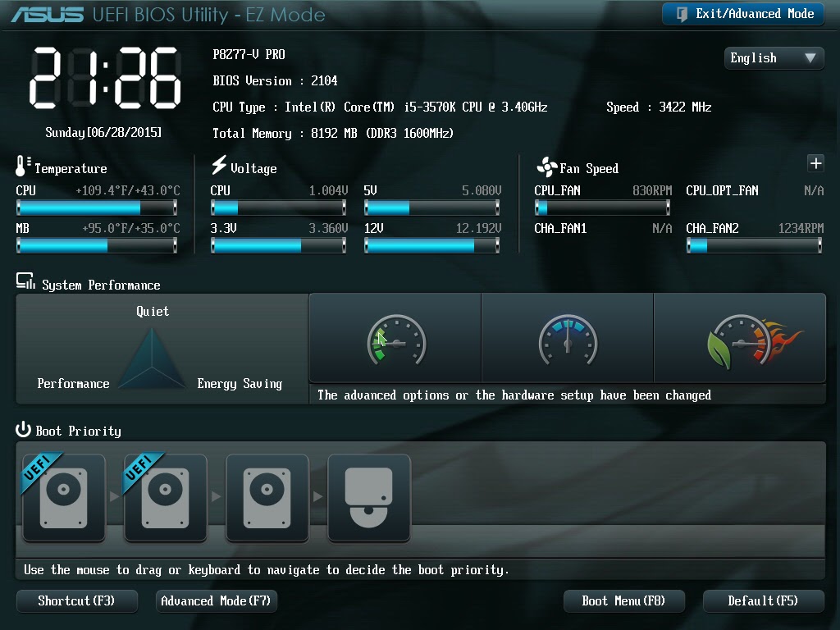Select the optical drive boot device

point(369,498)
